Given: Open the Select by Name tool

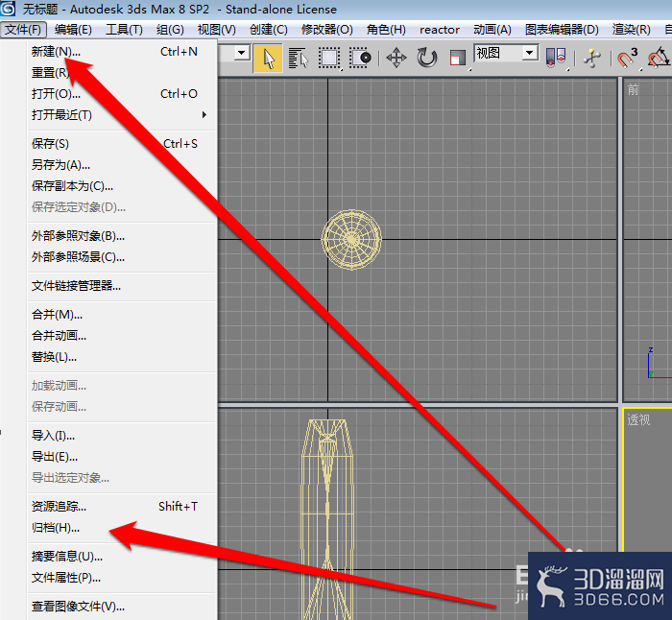Looking at the screenshot, I should tap(299, 58).
